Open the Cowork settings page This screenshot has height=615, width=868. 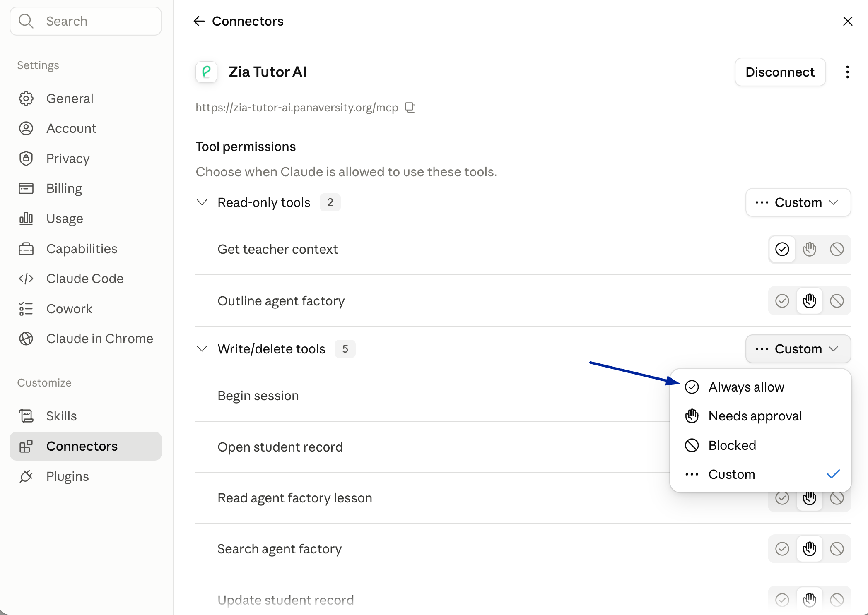pyautogui.click(x=86, y=309)
